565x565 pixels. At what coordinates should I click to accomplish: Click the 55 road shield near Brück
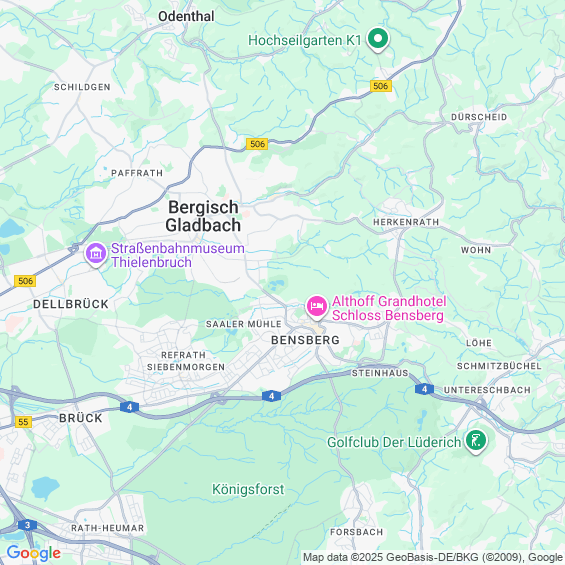click(x=23, y=422)
